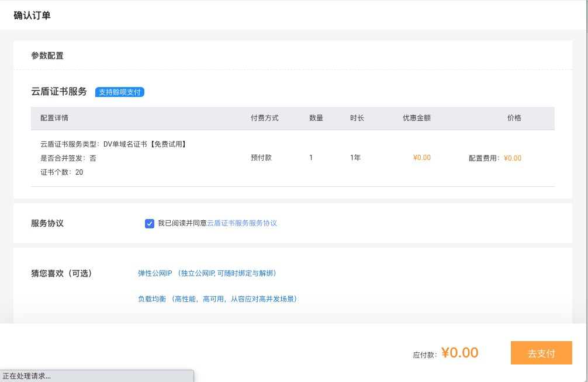Screen dimensions: 588x382
Task: Click the 数量 column header
Action: (316, 118)
